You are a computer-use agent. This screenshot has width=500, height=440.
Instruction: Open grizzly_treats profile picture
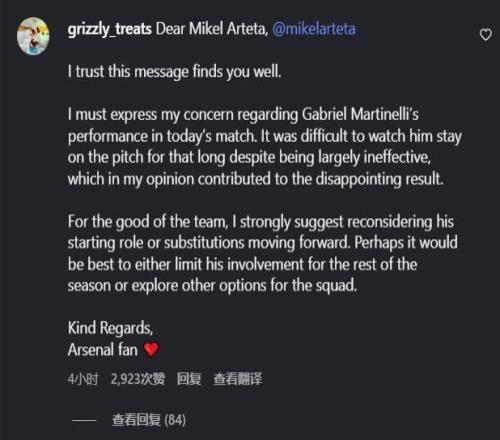pos(33,36)
